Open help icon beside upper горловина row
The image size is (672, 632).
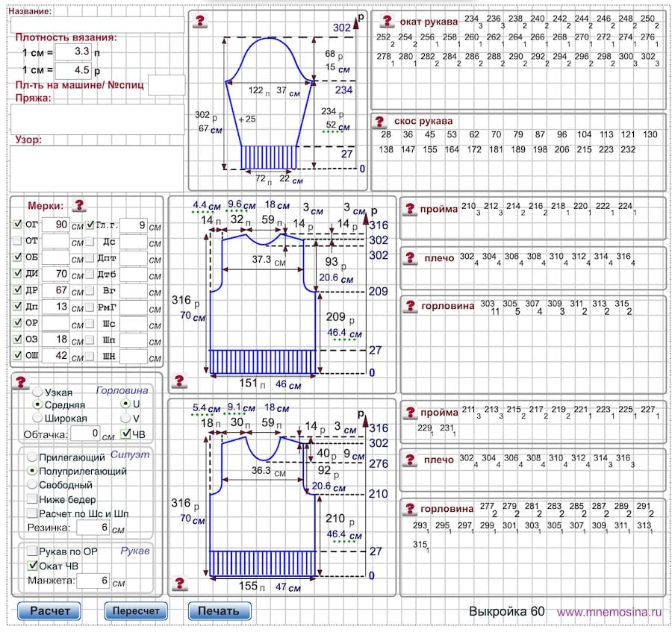(x=410, y=306)
